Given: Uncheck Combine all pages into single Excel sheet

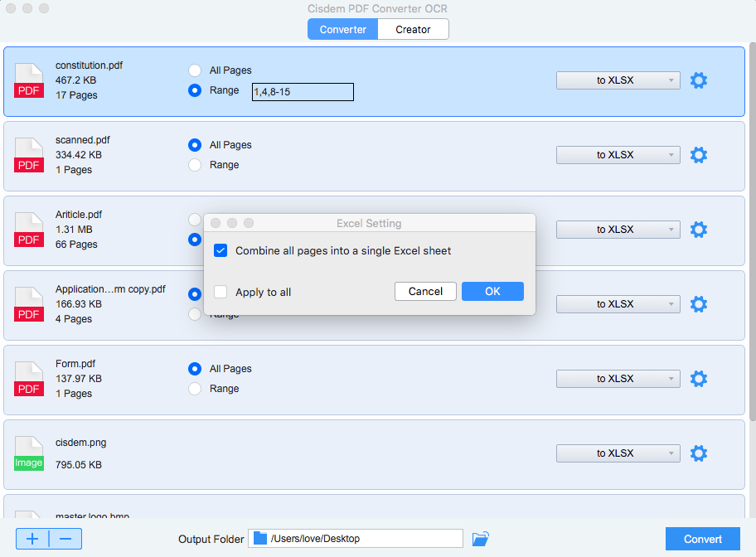Looking at the screenshot, I should pyautogui.click(x=220, y=251).
